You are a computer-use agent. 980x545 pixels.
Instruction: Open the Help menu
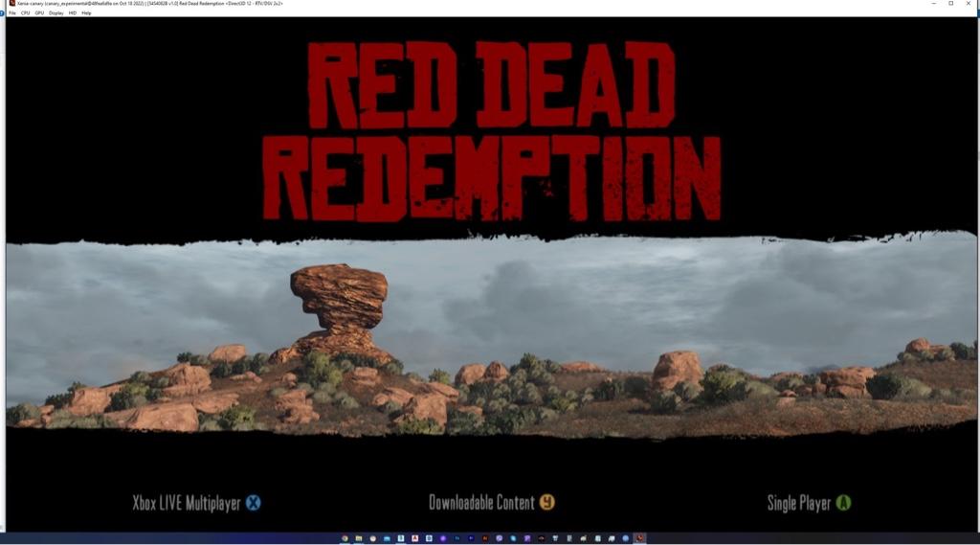click(x=86, y=13)
